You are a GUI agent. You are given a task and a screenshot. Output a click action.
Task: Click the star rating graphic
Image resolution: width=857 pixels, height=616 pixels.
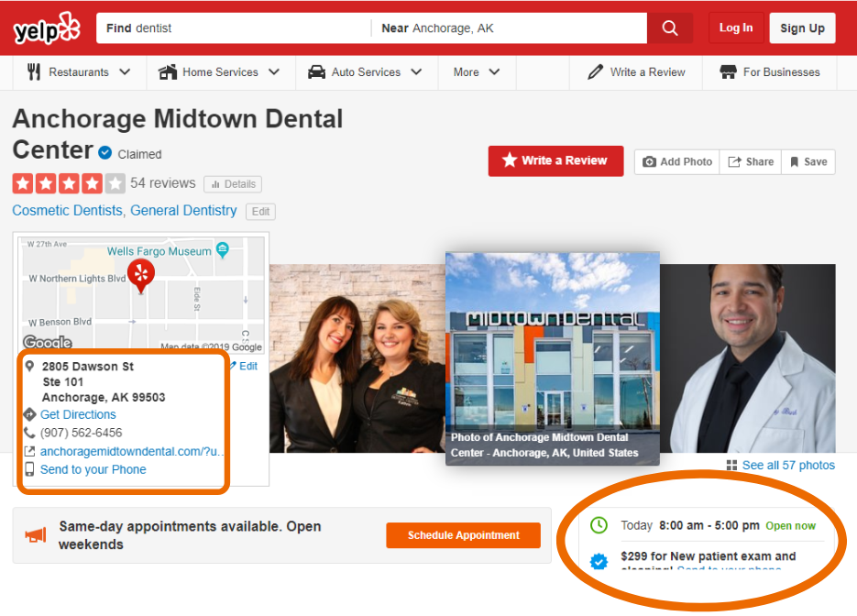coord(69,183)
